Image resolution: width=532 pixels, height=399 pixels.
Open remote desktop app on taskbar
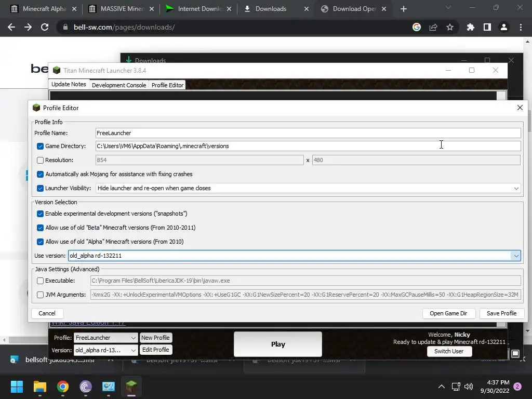pyautogui.click(x=109, y=387)
